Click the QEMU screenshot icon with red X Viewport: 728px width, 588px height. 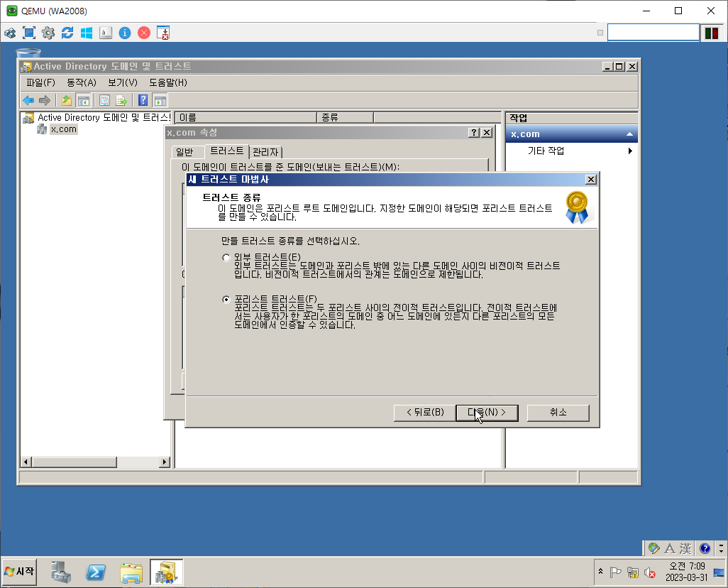coord(163,33)
